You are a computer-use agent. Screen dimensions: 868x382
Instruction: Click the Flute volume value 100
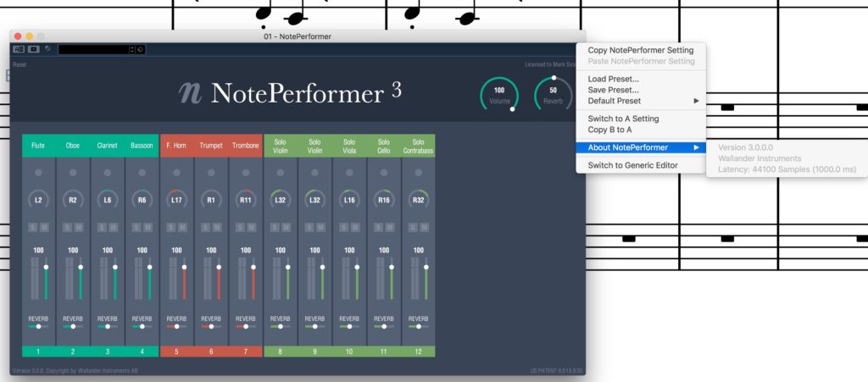38,251
